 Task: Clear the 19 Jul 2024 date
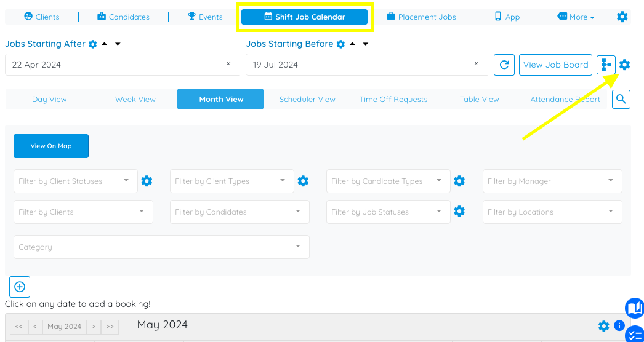click(x=477, y=64)
